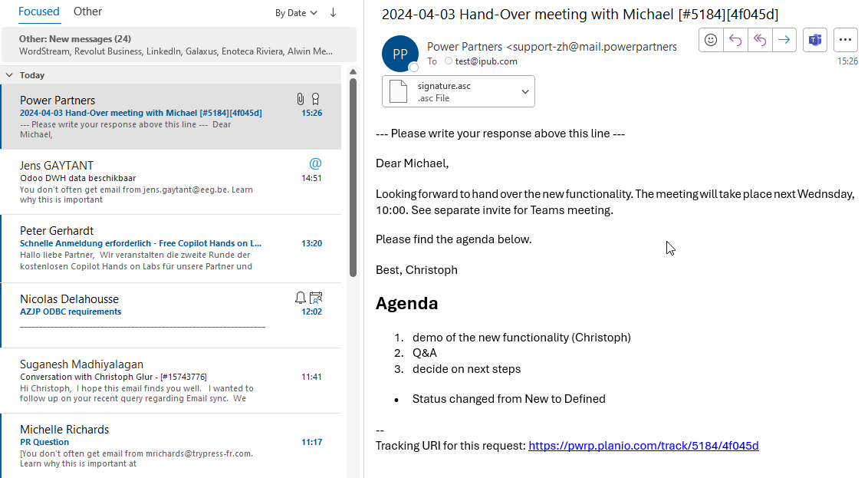Click the Agenda heading

pyautogui.click(x=407, y=304)
